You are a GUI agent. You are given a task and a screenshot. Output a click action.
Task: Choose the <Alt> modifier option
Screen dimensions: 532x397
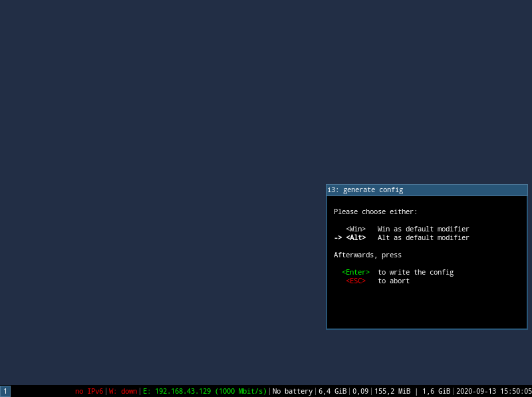[356, 237]
